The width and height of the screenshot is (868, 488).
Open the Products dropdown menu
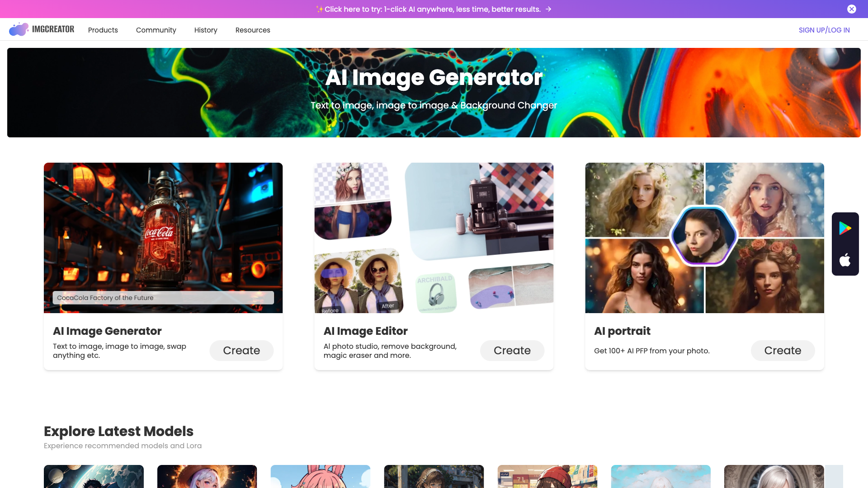[x=103, y=29]
